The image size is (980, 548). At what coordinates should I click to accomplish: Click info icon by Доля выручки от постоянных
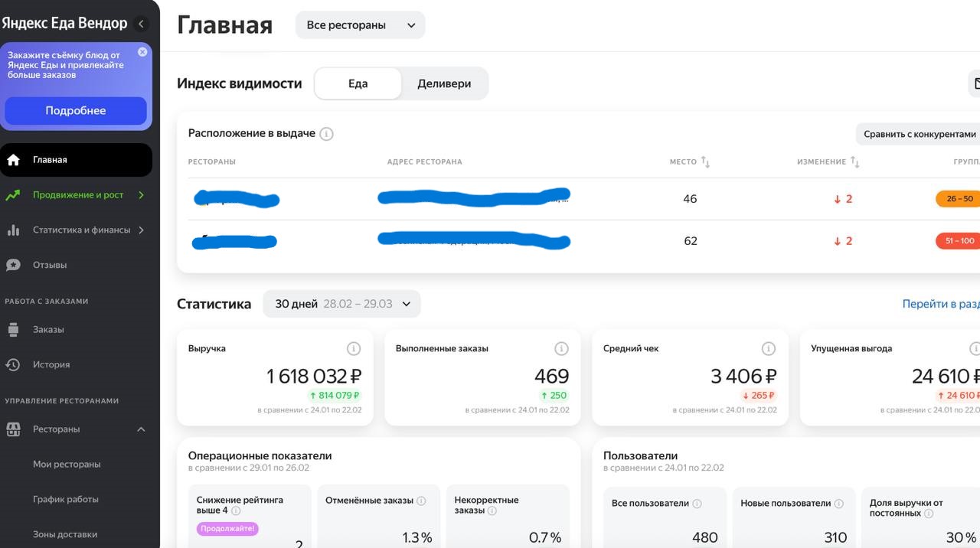[x=929, y=514]
